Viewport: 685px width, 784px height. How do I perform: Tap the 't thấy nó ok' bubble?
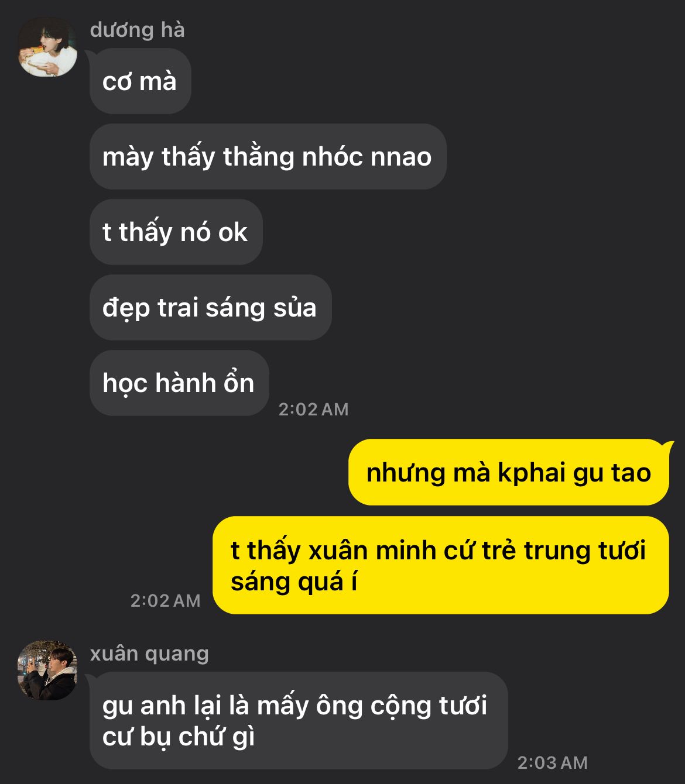(x=176, y=232)
